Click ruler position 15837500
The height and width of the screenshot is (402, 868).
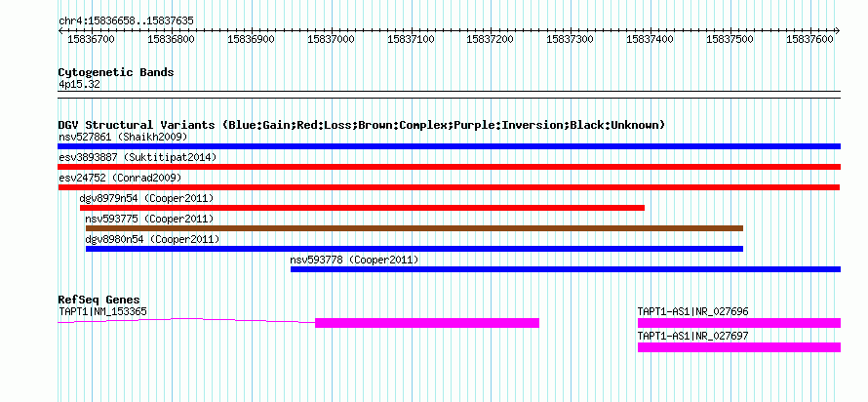730,39
